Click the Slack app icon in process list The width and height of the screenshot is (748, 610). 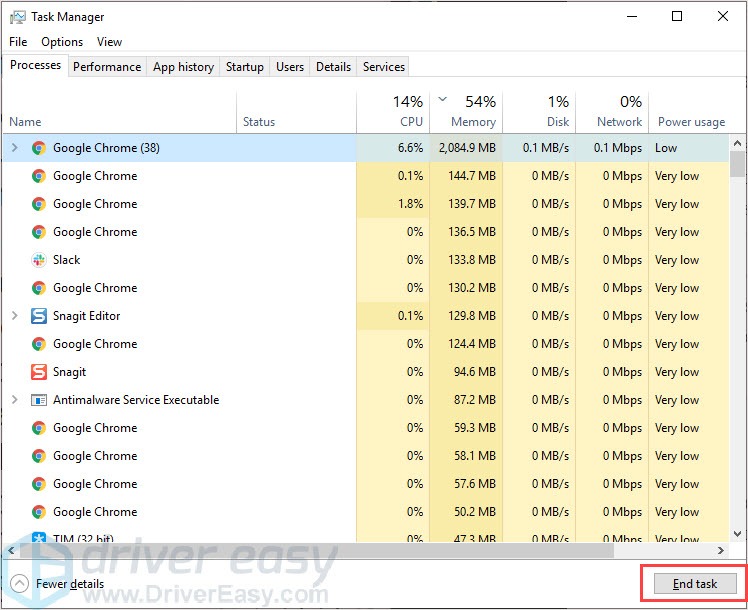coord(38,260)
